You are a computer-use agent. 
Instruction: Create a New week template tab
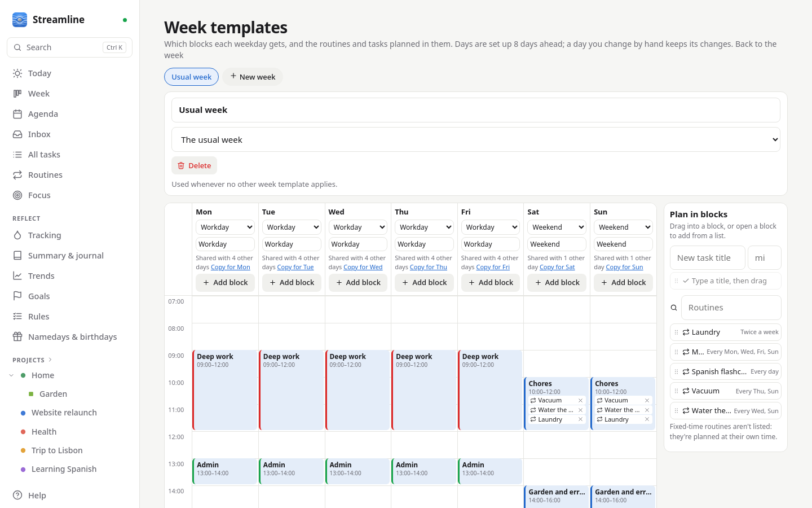click(x=253, y=77)
